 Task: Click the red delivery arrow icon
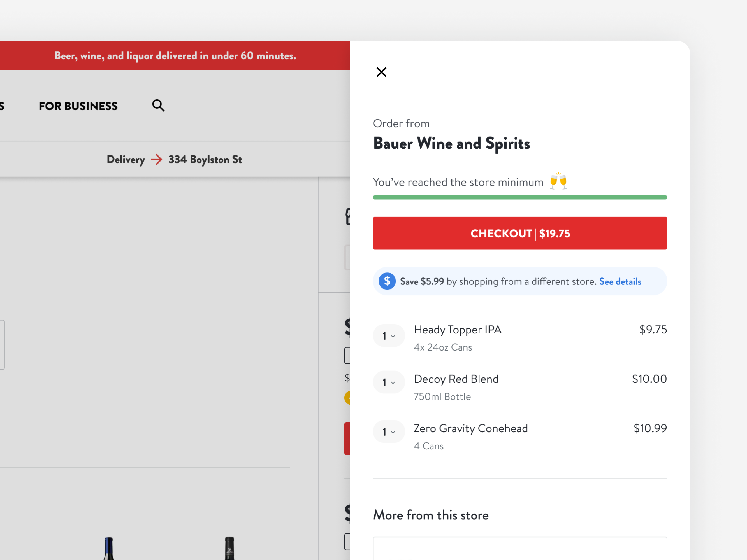(156, 159)
